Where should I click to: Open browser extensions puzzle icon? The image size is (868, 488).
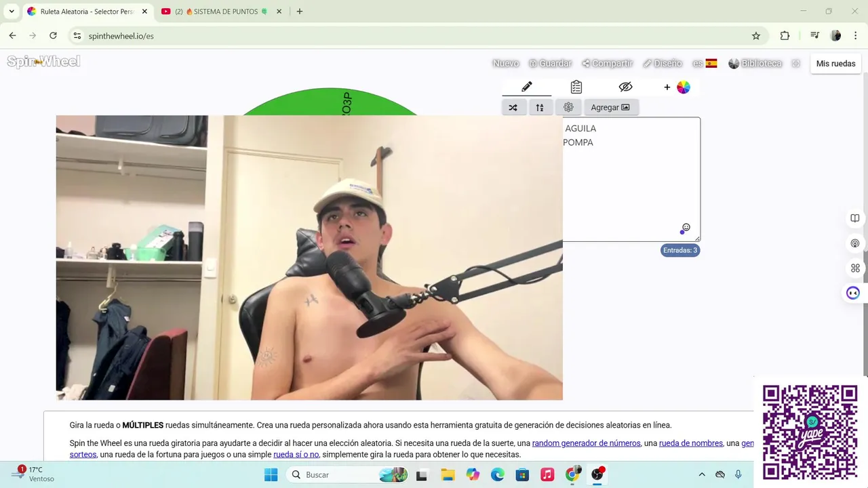pos(785,36)
